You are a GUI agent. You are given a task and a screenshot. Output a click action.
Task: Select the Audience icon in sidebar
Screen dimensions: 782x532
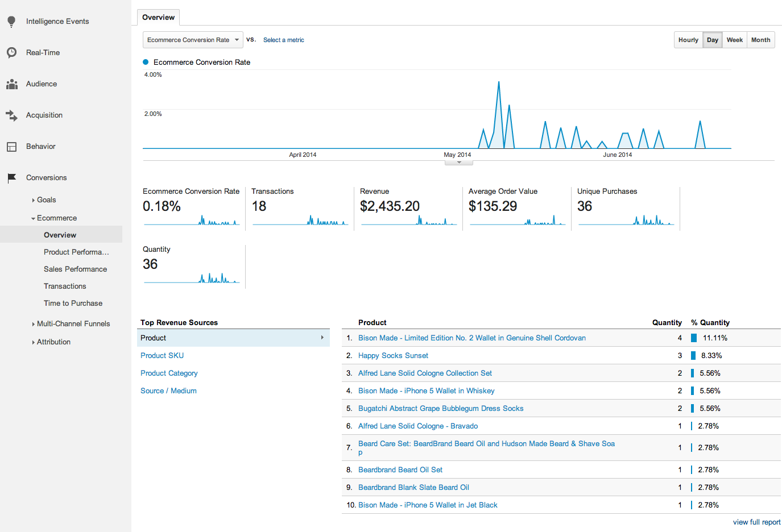(x=11, y=84)
